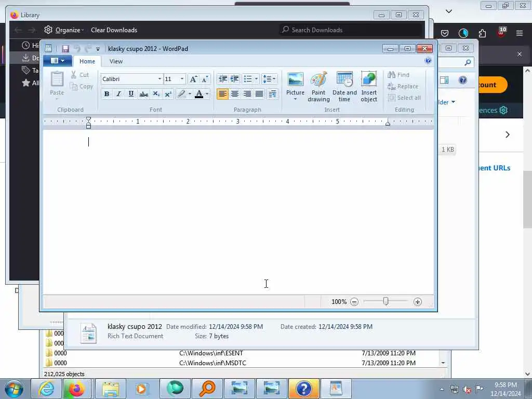Screen dimensions: 532x399
Task: Click into the WordPad document text area
Action: (238, 212)
